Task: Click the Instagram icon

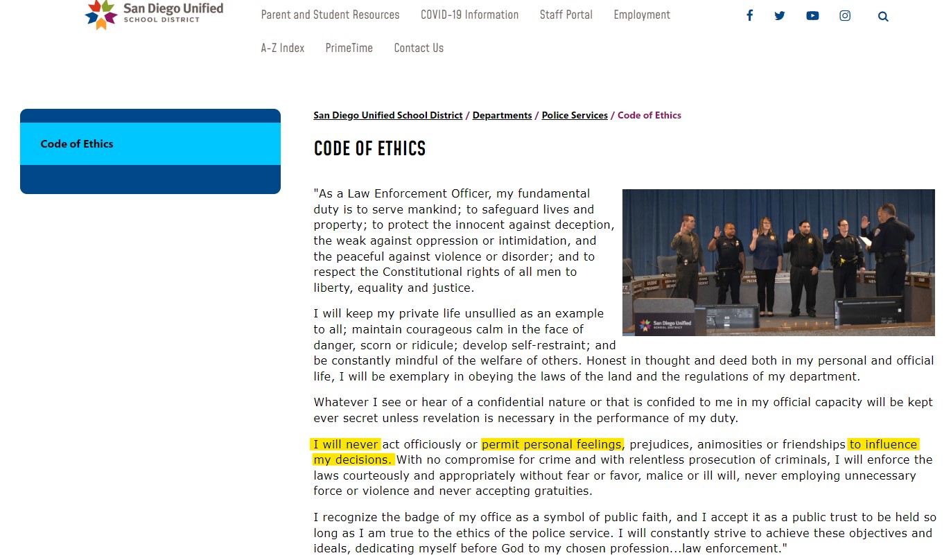Action: pos(845,16)
